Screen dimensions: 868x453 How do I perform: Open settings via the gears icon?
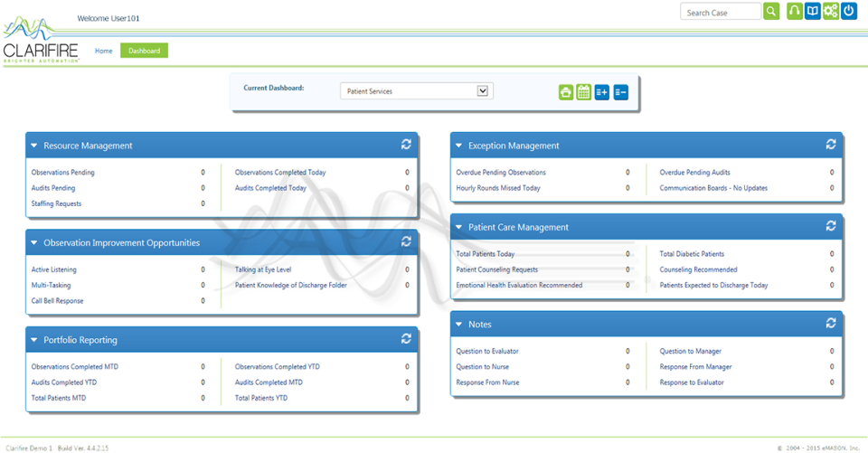[x=831, y=11]
